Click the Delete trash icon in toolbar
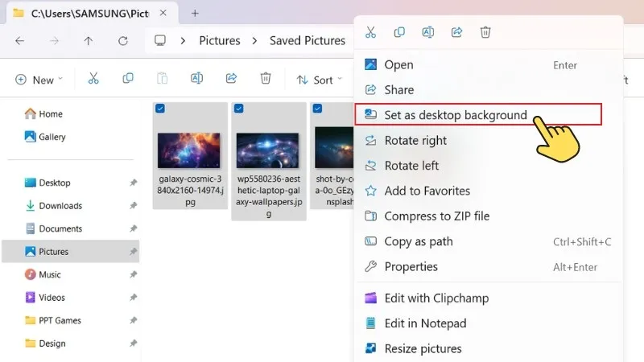The width and height of the screenshot is (644, 362). coord(266,79)
